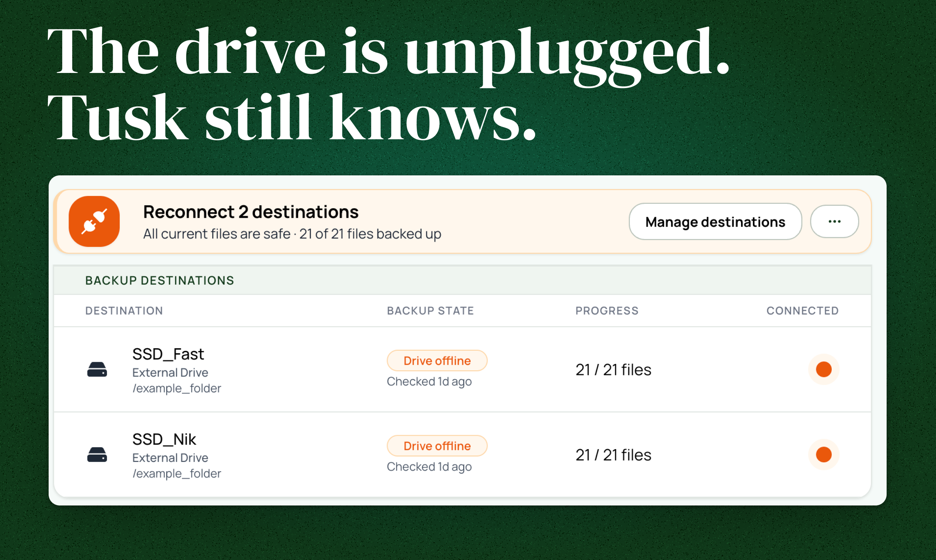Click 'Checked 1d ago' under SSD_Nik
The height and width of the screenshot is (560, 936).
(x=429, y=467)
